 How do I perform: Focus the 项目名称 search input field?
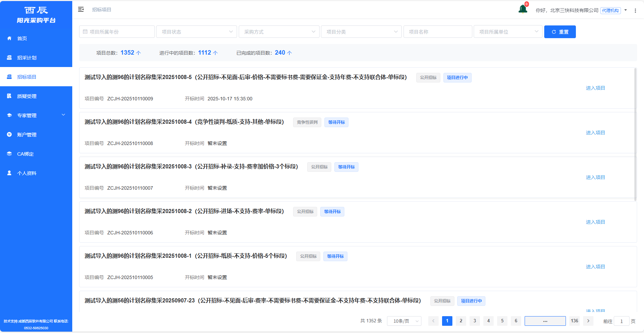[438, 32]
